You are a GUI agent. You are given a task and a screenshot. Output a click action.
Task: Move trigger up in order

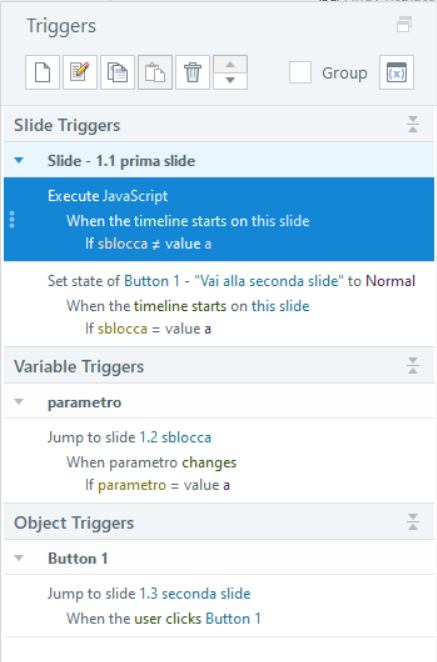pyautogui.click(x=230, y=64)
